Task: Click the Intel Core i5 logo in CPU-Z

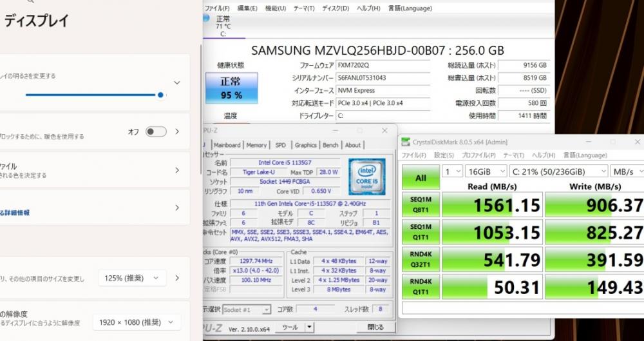Action: [367, 177]
